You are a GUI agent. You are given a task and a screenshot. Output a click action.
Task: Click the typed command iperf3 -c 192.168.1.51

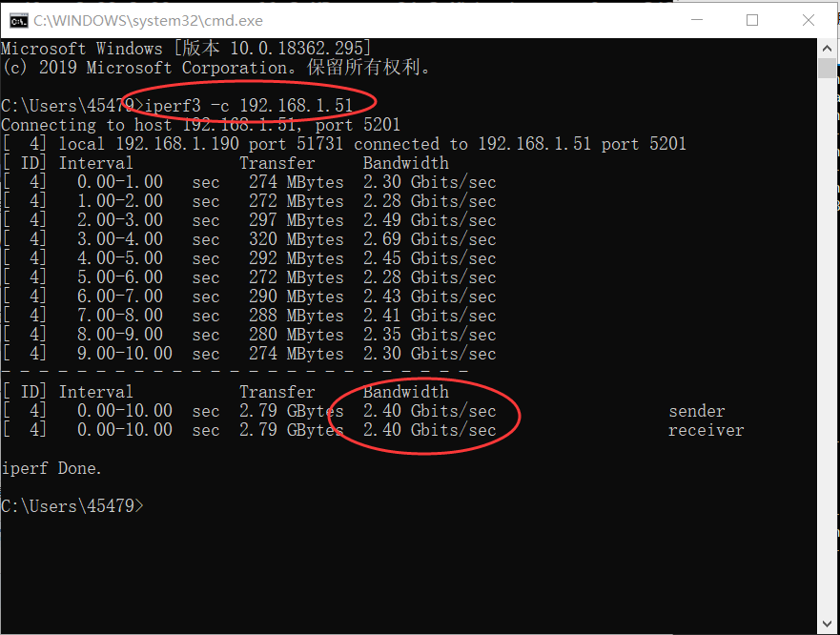[249, 106]
